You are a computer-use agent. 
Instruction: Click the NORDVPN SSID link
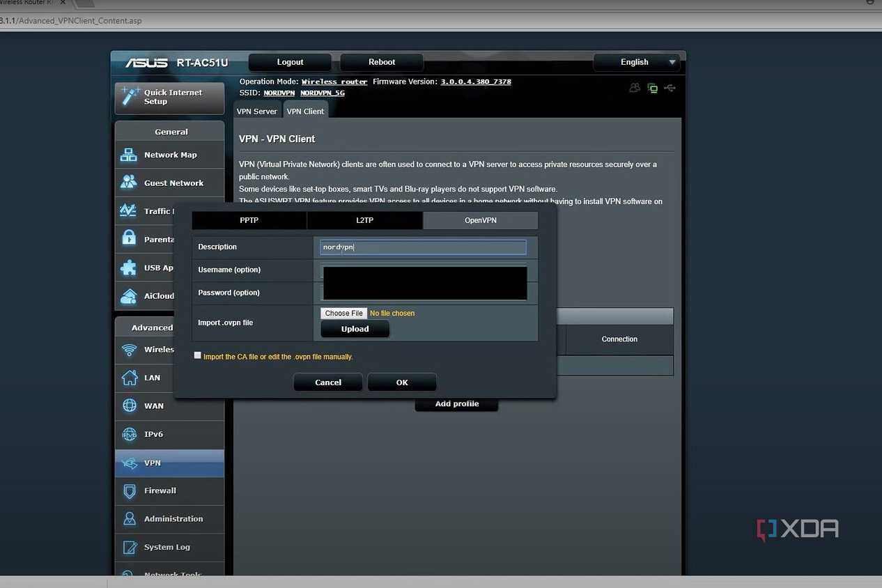[279, 93]
